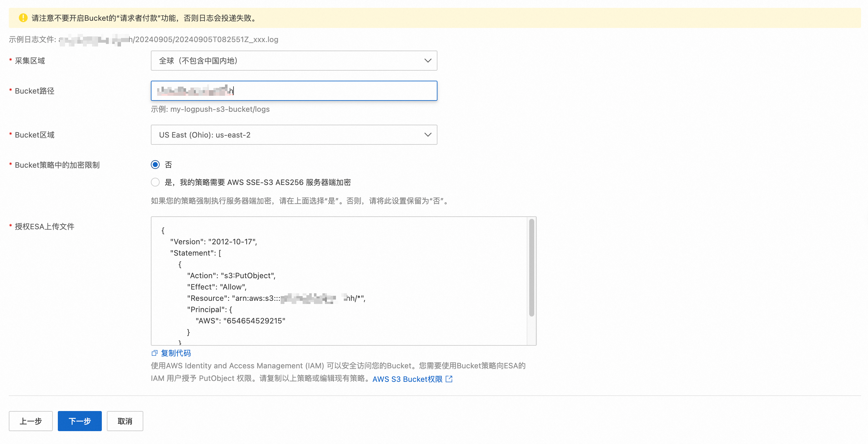Click scrollbar thumb of policy code box
The image size is (868, 444).
coord(531,268)
